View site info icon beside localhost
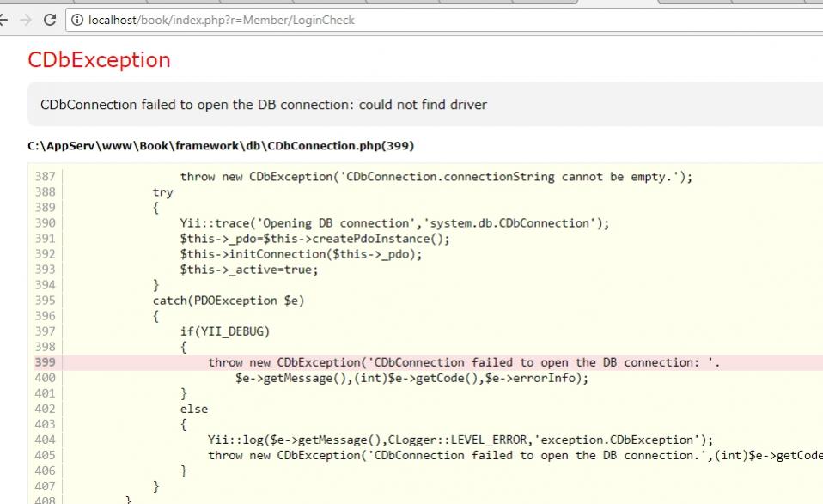This screenshot has width=823, height=504. 77,20
